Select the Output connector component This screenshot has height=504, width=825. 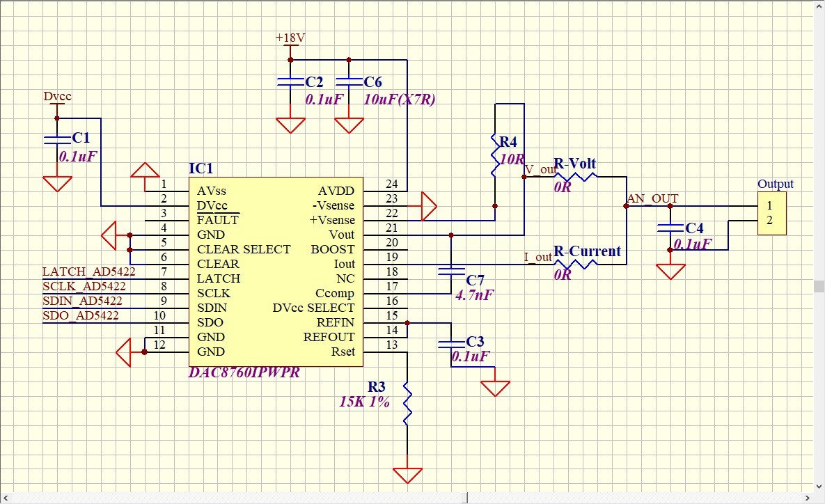(772, 213)
